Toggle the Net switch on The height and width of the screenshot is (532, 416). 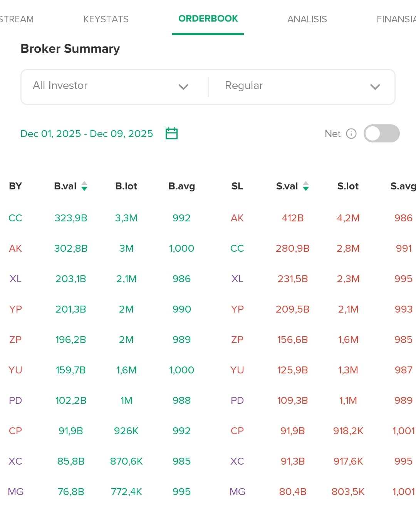[x=381, y=134]
